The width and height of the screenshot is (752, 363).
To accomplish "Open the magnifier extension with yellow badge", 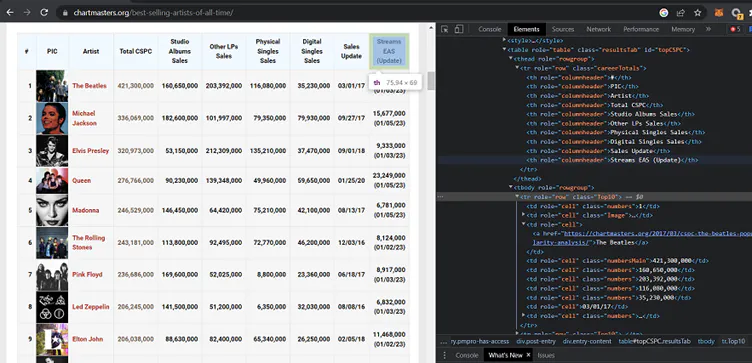I will 736,13.
